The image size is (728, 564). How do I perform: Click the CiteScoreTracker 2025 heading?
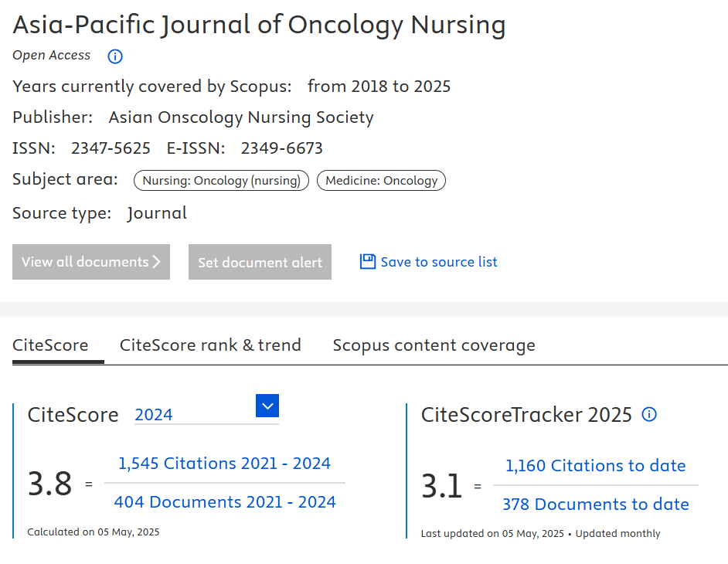click(526, 415)
